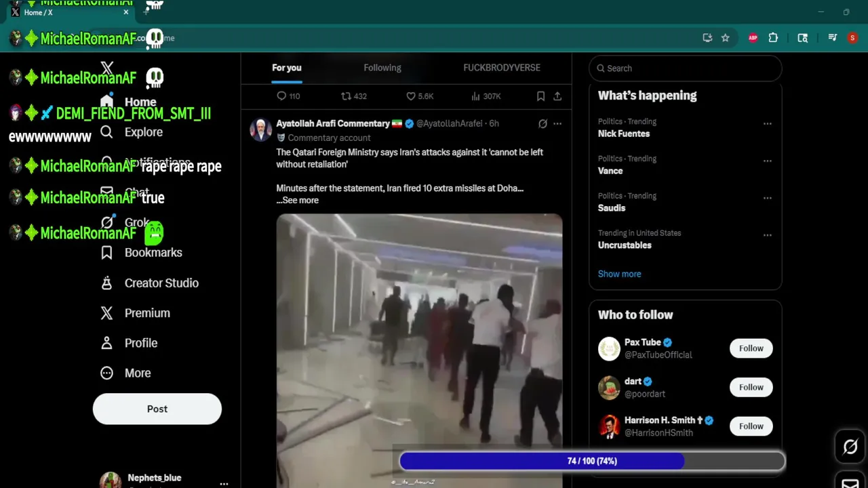Open the FUCKBRODYVERSE tab
This screenshot has width=868, height=488.
[502, 68]
